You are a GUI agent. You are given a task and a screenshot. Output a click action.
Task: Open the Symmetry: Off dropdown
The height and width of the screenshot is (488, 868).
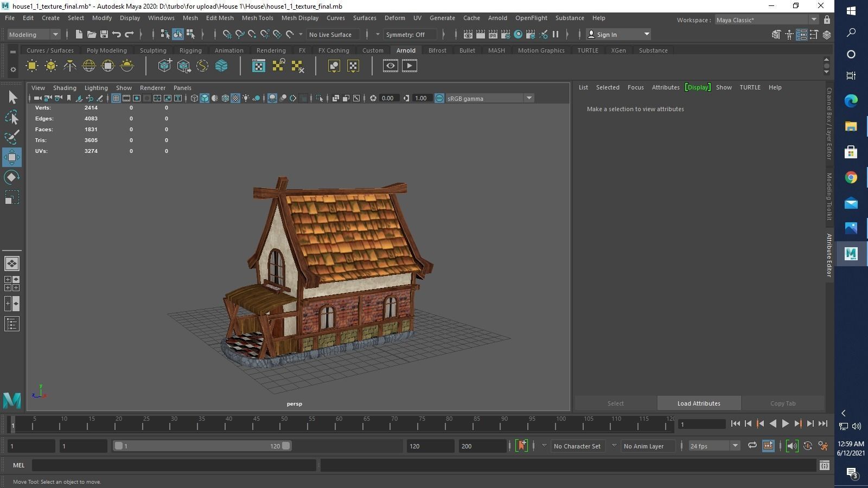(410, 34)
